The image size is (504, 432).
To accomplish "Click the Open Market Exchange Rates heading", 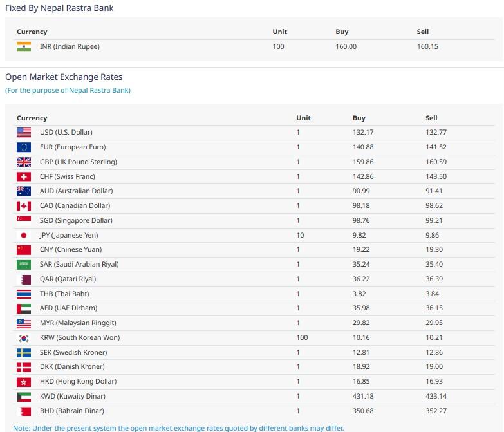I will point(64,77).
